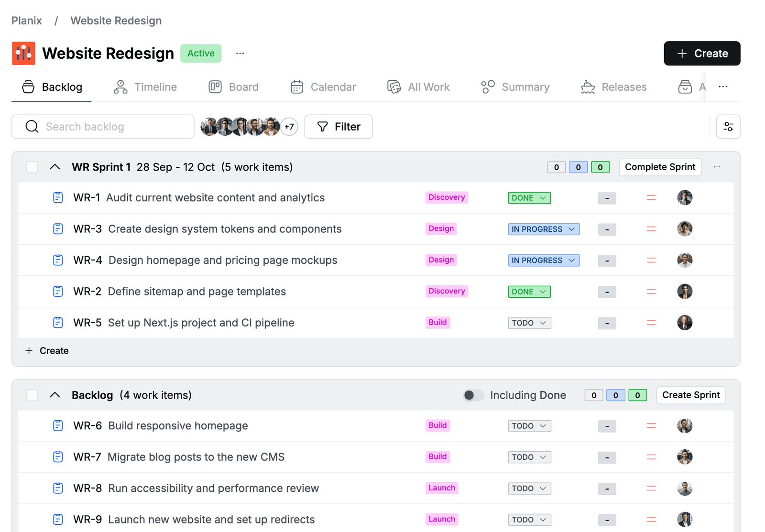Switch to the Board tab

click(x=234, y=87)
